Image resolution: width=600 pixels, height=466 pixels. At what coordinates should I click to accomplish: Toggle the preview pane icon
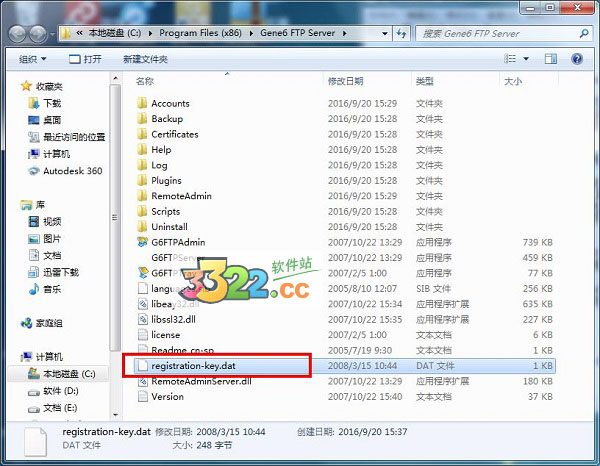point(551,59)
